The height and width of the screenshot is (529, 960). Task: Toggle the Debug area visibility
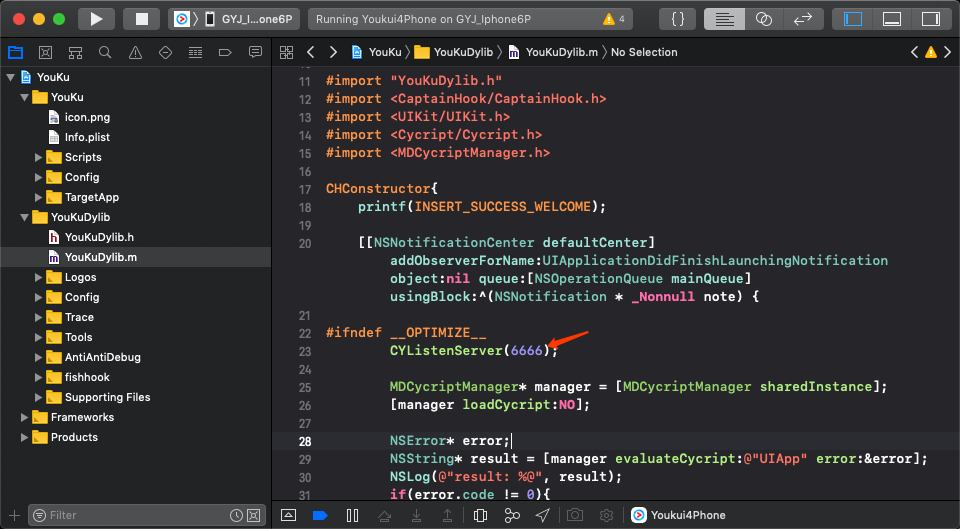click(x=891, y=19)
